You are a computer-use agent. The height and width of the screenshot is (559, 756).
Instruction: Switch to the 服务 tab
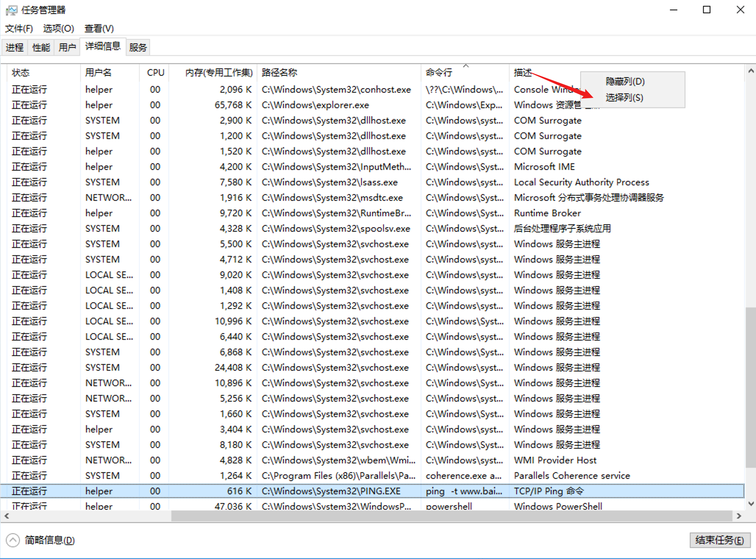pyautogui.click(x=138, y=47)
